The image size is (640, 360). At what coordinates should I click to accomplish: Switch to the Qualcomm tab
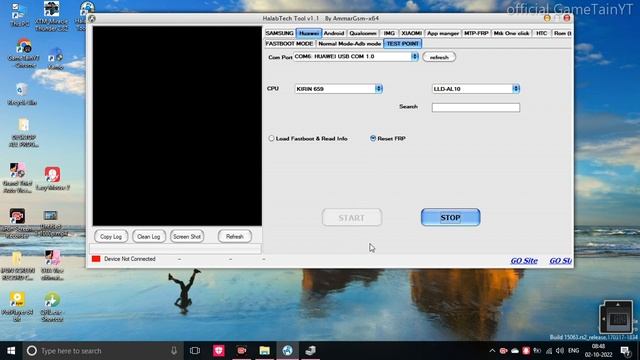363,33
